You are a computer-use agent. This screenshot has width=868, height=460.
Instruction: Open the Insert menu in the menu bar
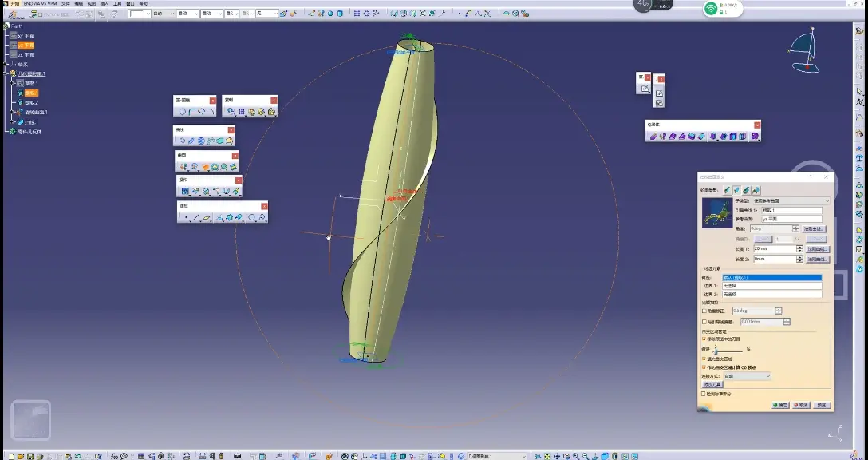pos(104,3)
